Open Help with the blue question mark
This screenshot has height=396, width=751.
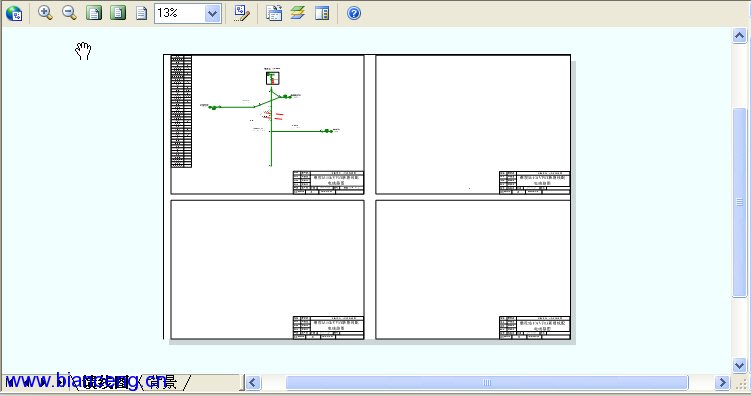354,13
